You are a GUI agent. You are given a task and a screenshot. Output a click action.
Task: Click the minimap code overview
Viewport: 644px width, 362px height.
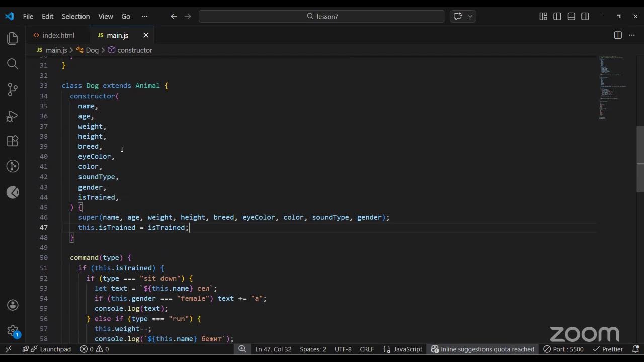(x=611, y=88)
